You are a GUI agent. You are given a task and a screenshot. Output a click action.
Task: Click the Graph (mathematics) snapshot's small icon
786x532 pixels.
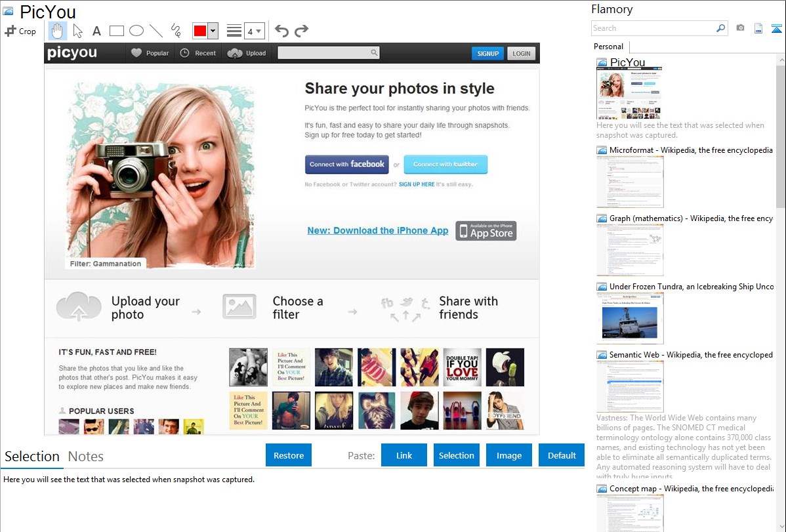click(x=602, y=218)
